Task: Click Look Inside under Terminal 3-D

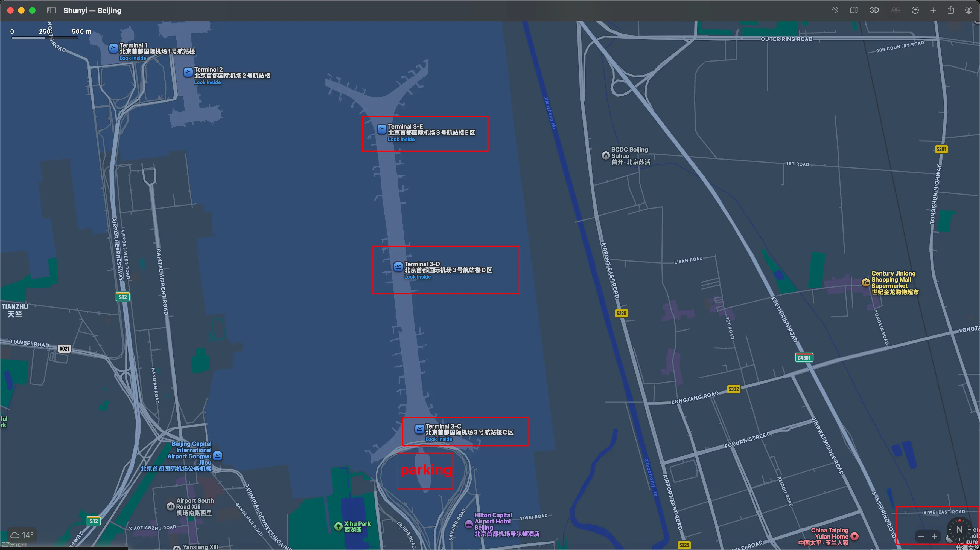Action: pos(417,277)
